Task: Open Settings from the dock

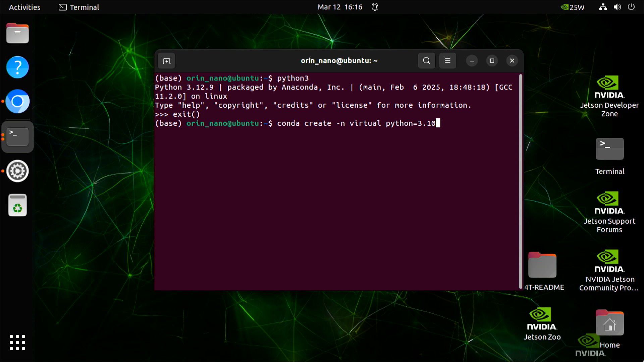Action: [17, 171]
